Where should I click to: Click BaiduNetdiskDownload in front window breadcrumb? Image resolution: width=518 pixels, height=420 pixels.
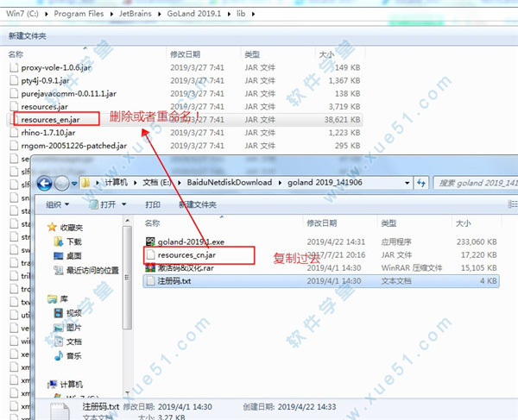coord(230,183)
